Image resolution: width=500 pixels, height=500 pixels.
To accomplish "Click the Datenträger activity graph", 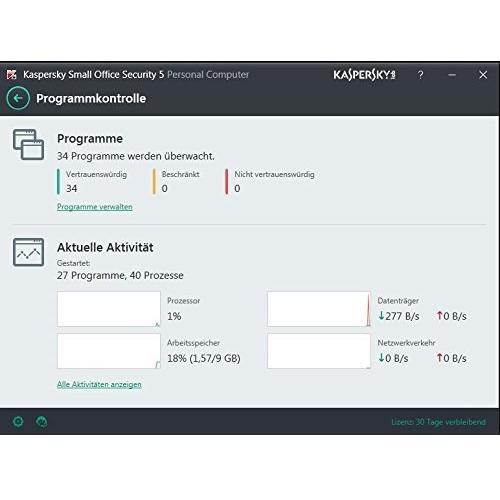I will pyautogui.click(x=319, y=309).
